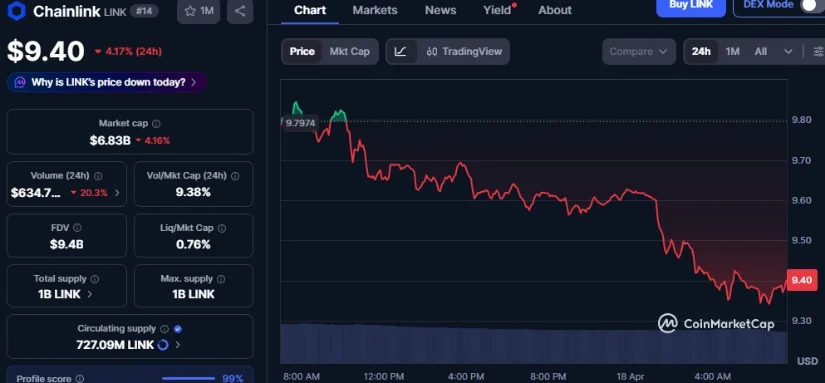The width and height of the screenshot is (825, 383).
Task: Click the $9.4B FDV value
Action: [x=66, y=245]
